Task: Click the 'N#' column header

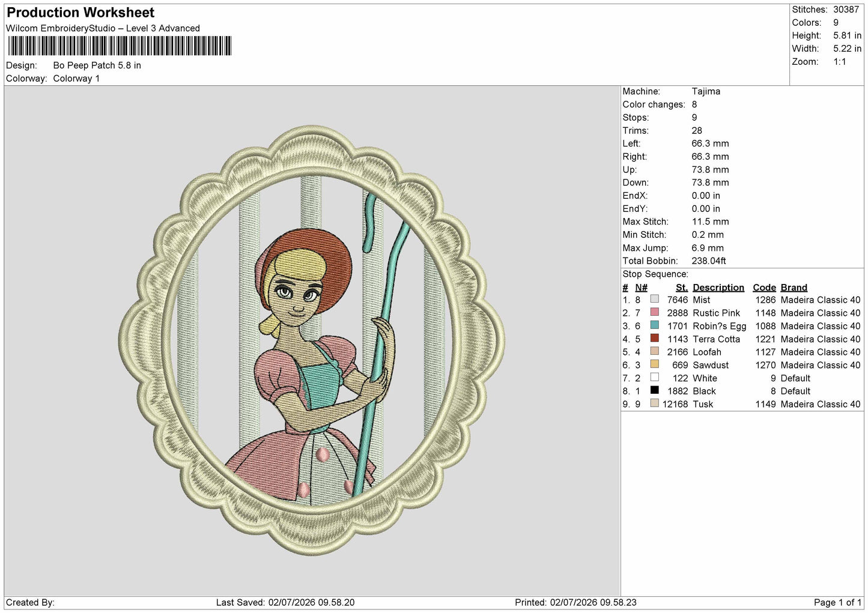Action: tap(642, 288)
